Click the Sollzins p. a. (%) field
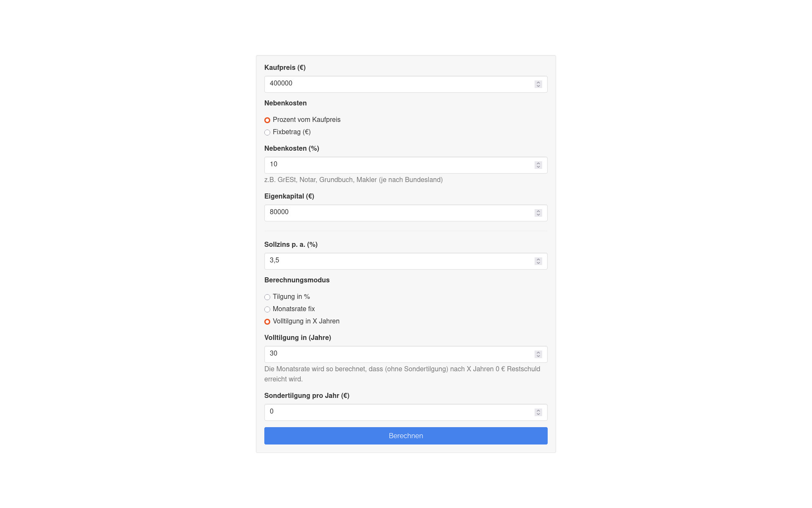This screenshot has height=508, width=812. click(x=398, y=261)
